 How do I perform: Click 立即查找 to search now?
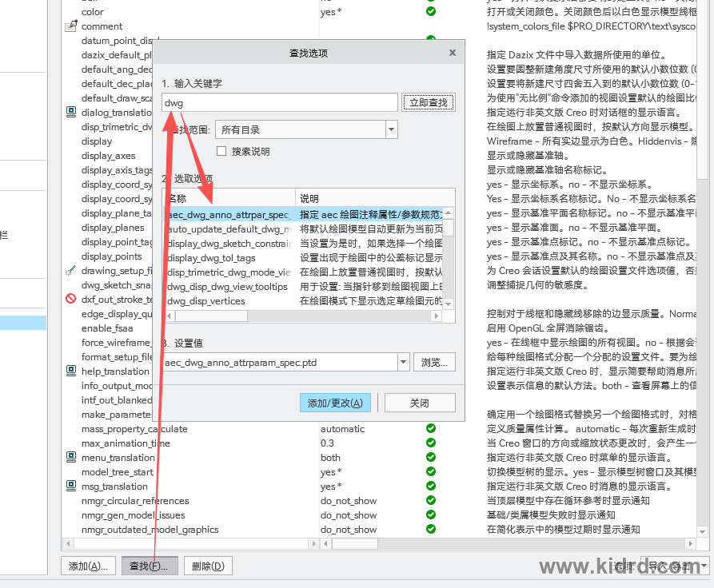click(429, 102)
